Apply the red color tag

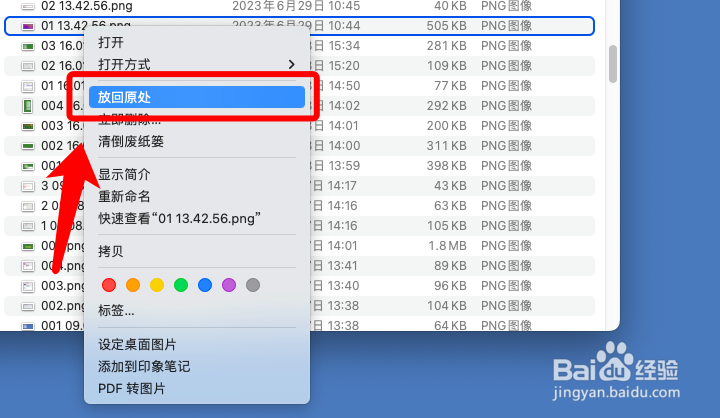coord(109,285)
